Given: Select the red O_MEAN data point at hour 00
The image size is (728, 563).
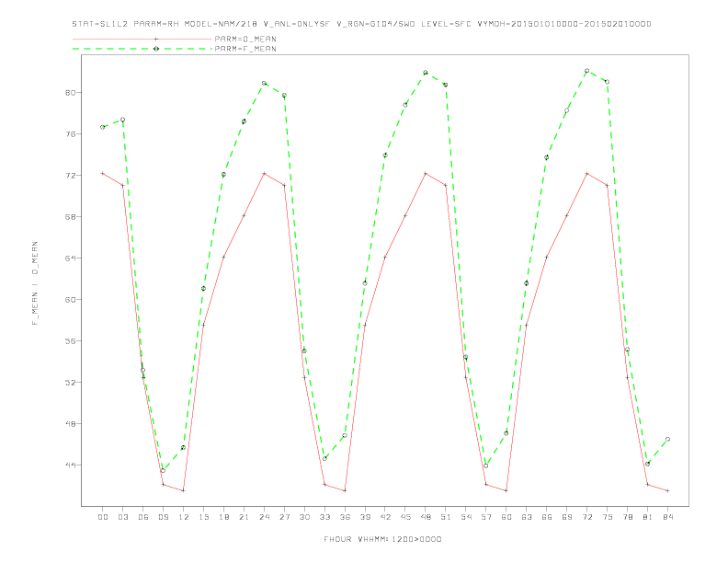Looking at the screenshot, I should pos(103,173).
